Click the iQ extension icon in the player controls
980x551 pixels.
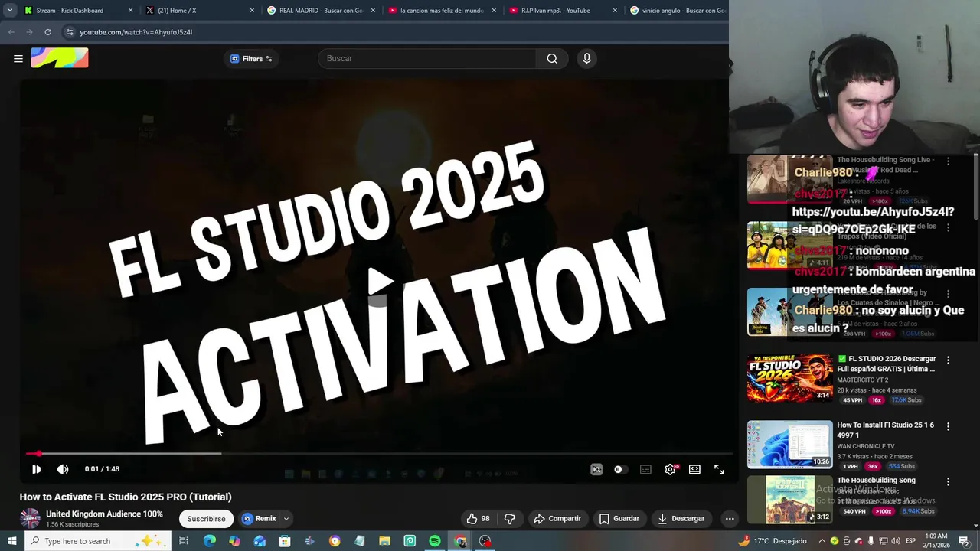pyautogui.click(x=596, y=469)
